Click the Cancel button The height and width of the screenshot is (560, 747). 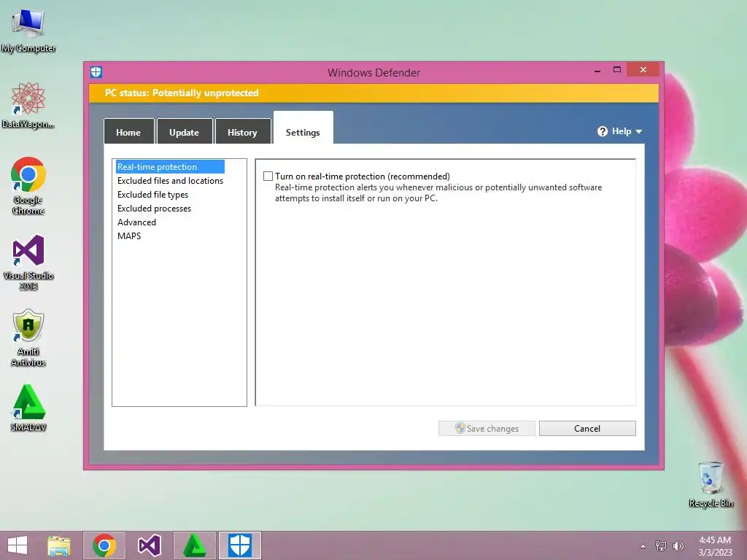pos(587,428)
